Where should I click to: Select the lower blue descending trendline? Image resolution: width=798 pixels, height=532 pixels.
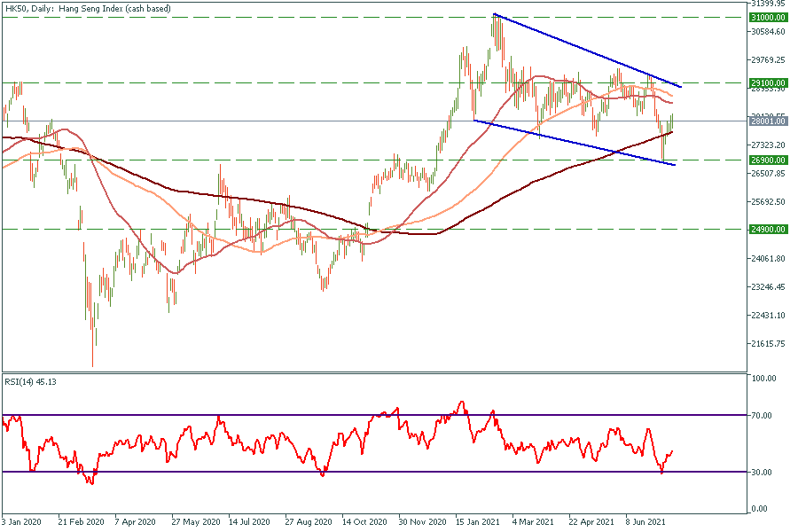coord(576,143)
